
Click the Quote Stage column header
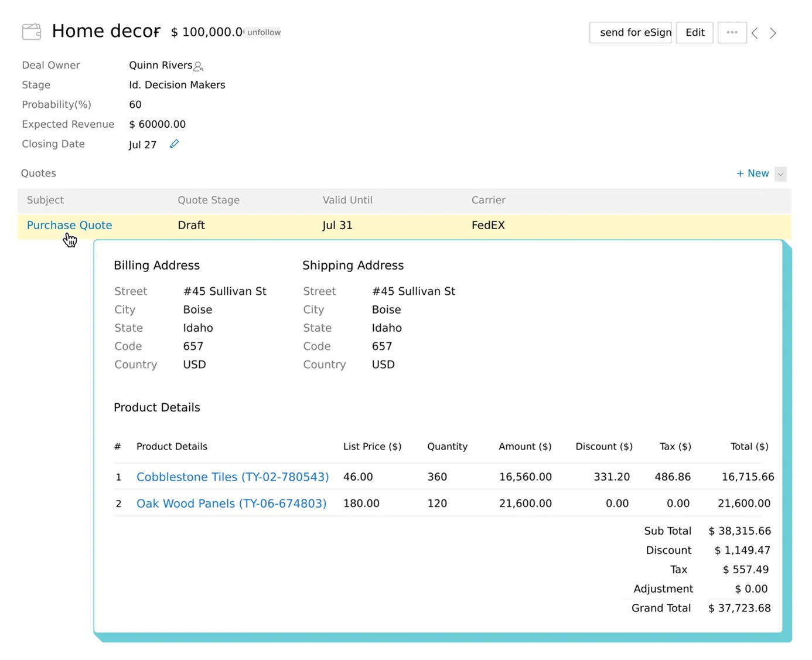[209, 200]
